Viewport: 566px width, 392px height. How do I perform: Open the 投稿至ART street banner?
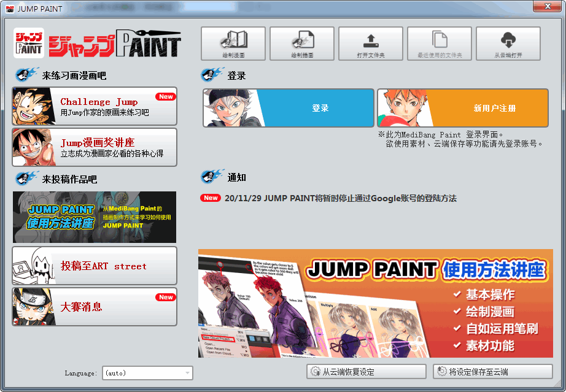pos(95,266)
